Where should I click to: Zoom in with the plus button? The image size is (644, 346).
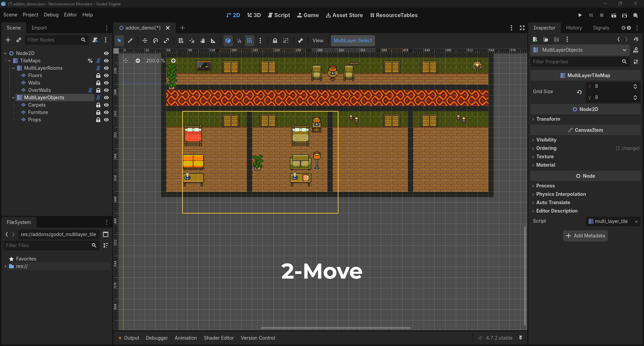point(173,61)
